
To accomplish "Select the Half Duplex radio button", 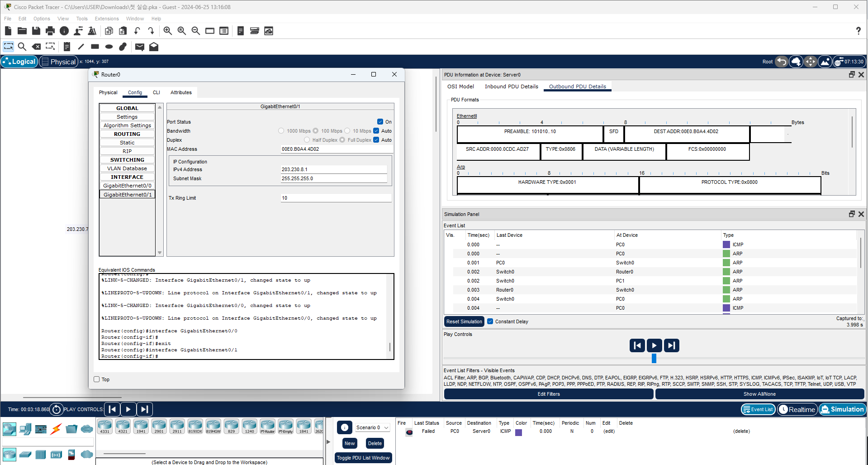I will (x=307, y=140).
